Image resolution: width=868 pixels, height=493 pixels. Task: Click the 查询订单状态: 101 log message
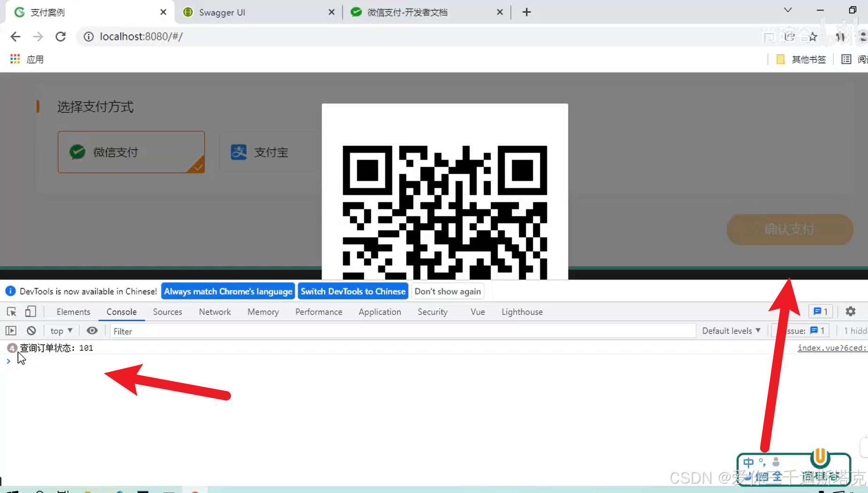coord(56,348)
